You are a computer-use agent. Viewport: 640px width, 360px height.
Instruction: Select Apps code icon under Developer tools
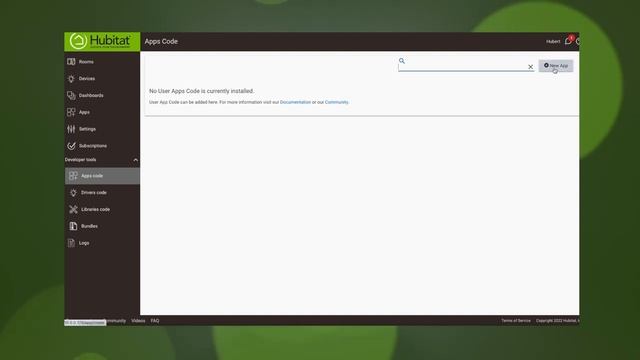(73, 176)
